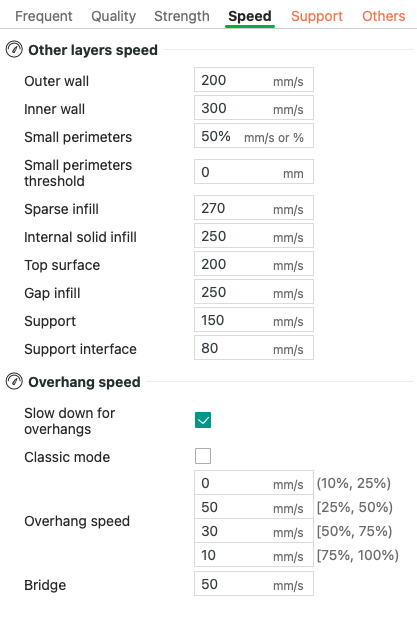Select the Small perimeters percentage field
417x633 pixels.
pos(254,136)
